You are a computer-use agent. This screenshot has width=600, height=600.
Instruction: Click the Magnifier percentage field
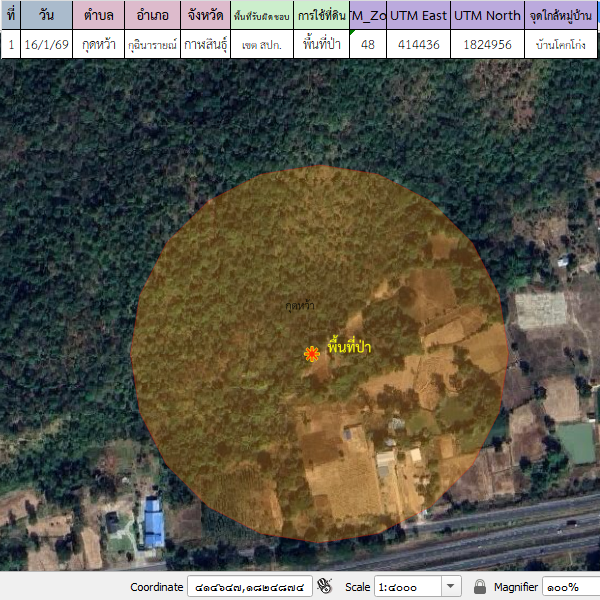[572, 587]
